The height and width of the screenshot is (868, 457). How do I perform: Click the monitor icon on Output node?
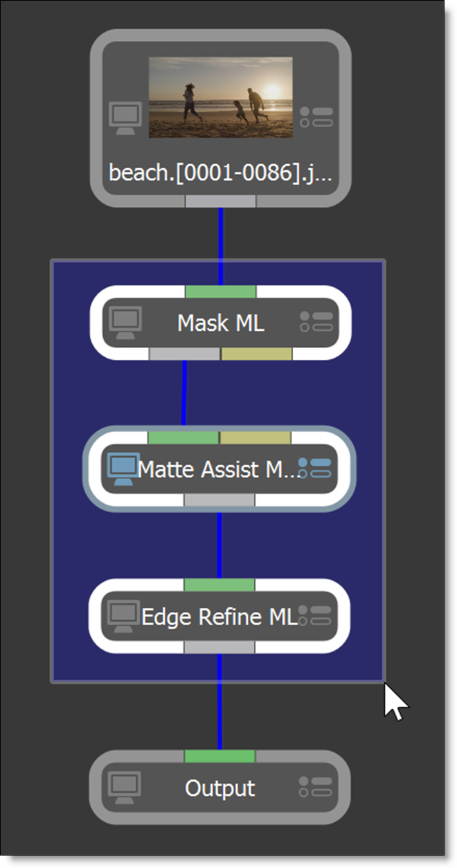pyautogui.click(x=126, y=788)
